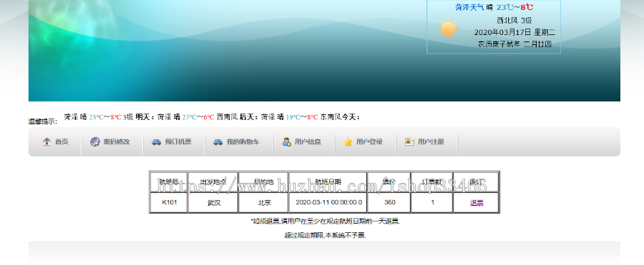Open 预订机票 in the navigation
The width and height of the screenshot is (644, 265).
click(178, 142)
